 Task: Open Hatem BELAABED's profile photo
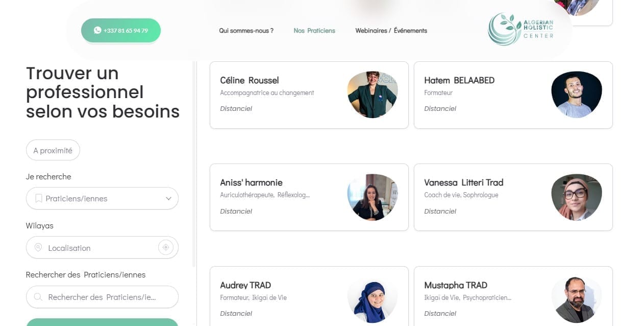tap(577, 95)
